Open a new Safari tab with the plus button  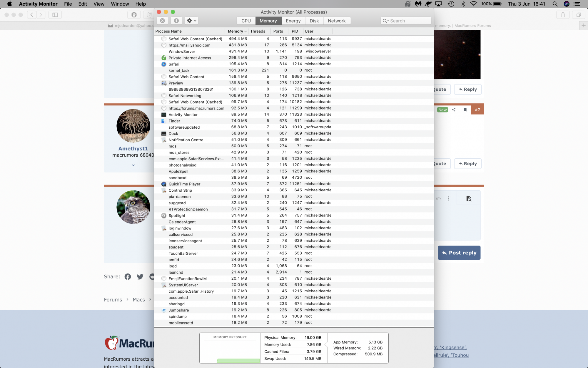pos(584,26)
